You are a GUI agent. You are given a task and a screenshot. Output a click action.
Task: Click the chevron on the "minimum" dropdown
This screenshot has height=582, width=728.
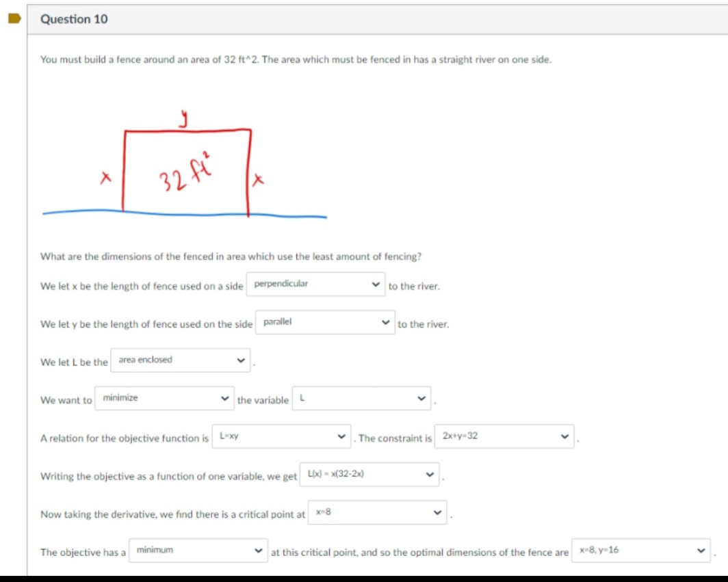click(259, 550)
